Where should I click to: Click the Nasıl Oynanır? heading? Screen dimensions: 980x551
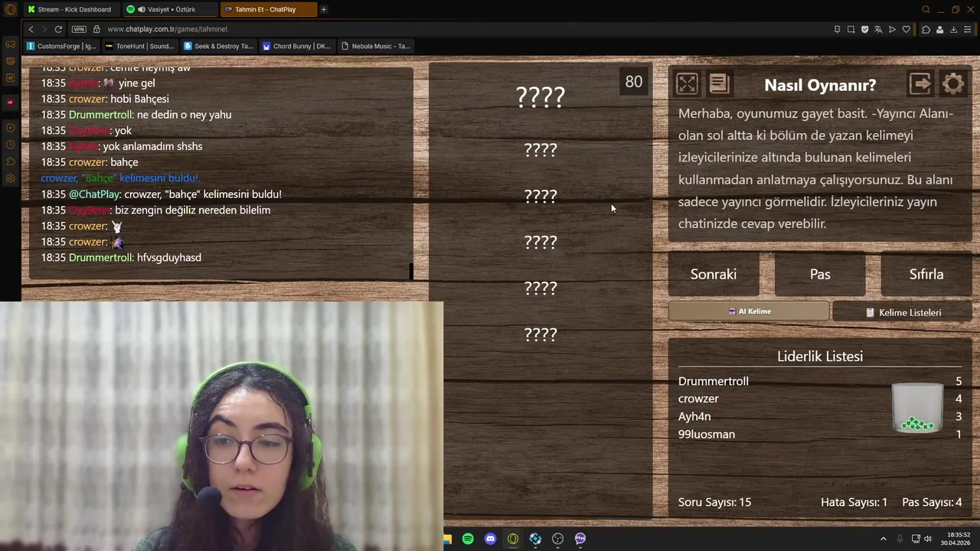coord(820,85)
